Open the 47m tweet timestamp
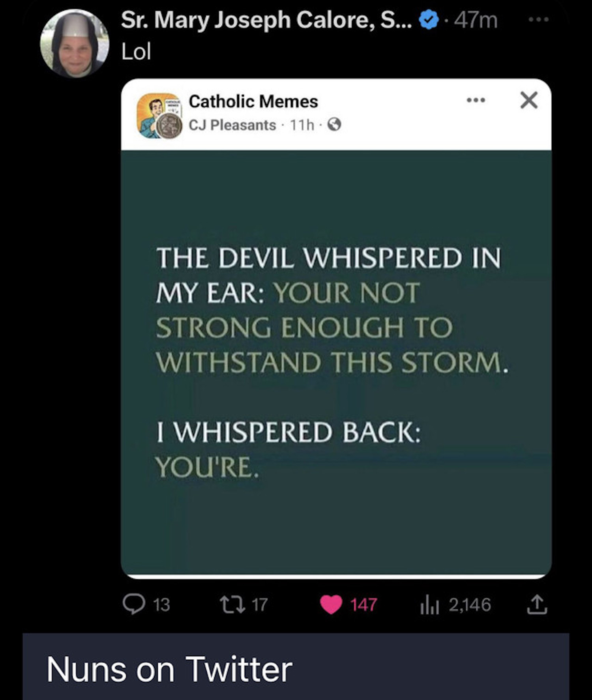This screenshot has height=700, width=592. pos(476,20)
